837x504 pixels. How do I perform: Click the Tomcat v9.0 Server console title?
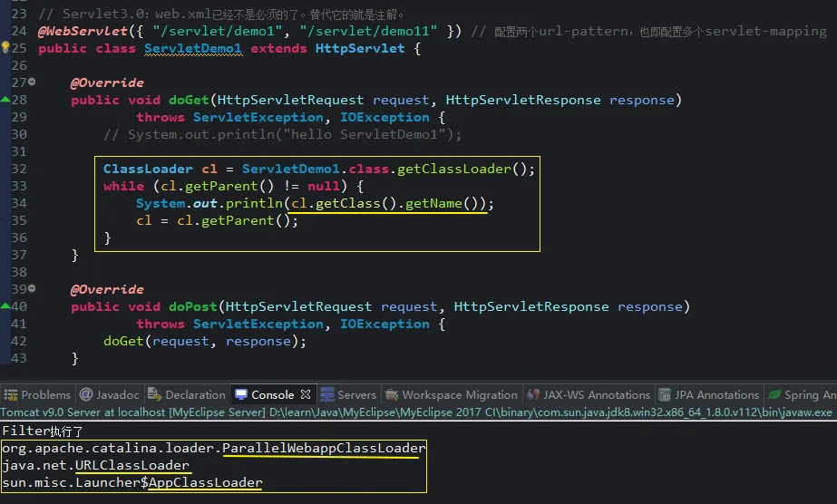416,412
